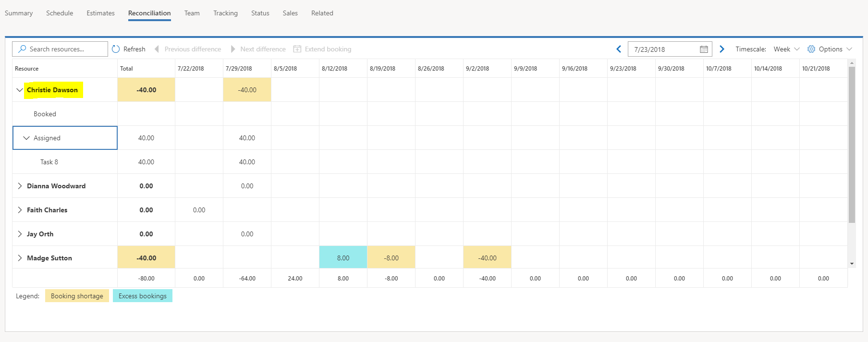Open the Related tab
This screenshot has width=868, height=342.
click(x=322, y=13)
